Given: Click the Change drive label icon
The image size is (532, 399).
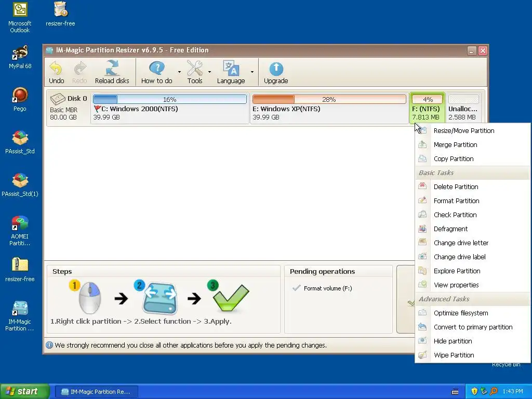Looking at the screenshot, I should tap(422, 257).
